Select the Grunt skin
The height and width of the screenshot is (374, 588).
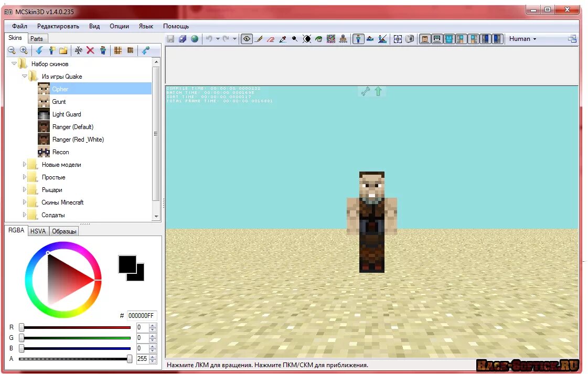coord(59,102)
